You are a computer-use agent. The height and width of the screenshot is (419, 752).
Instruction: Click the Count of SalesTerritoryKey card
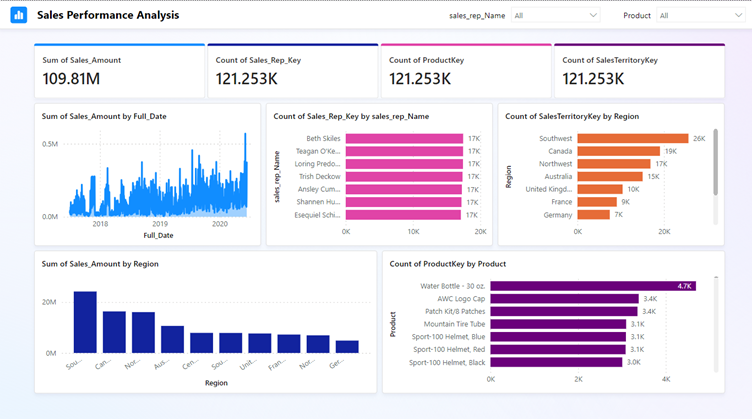(x=638, y=71)
